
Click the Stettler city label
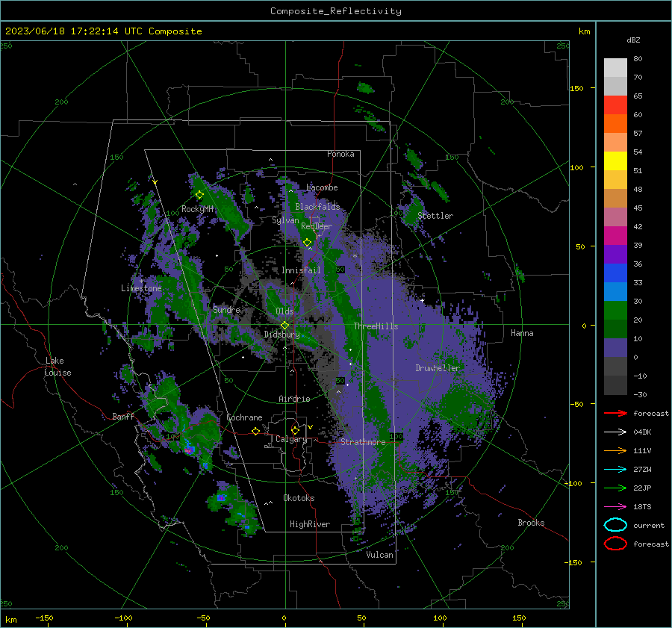click(x=435, y=216)
